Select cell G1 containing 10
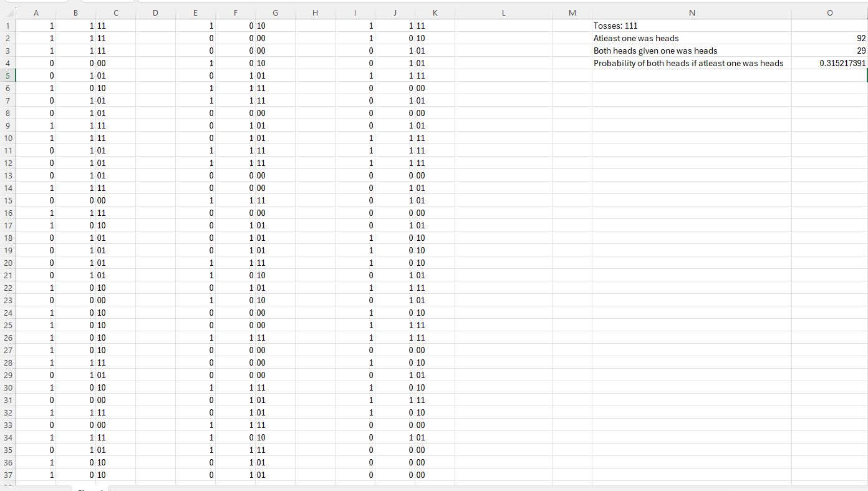The width and height of the screenshot is (868, 491). [x=275, y=26]
